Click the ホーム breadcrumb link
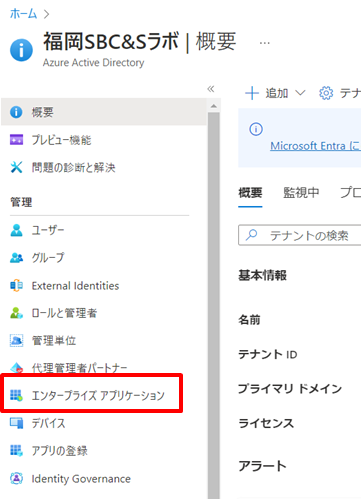This screenshot has width=361, height=499. point(23,14)
